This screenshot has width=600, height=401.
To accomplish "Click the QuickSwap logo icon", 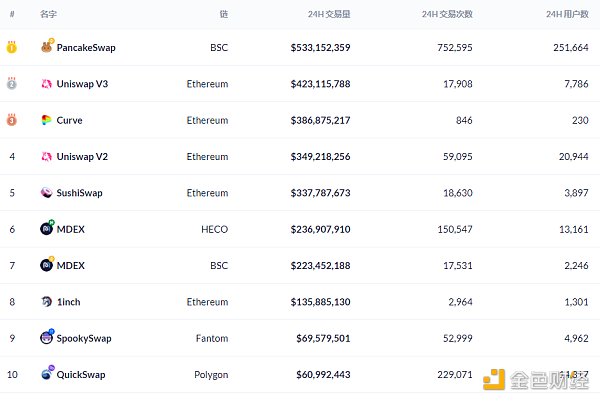I will (x=47, y=374).
